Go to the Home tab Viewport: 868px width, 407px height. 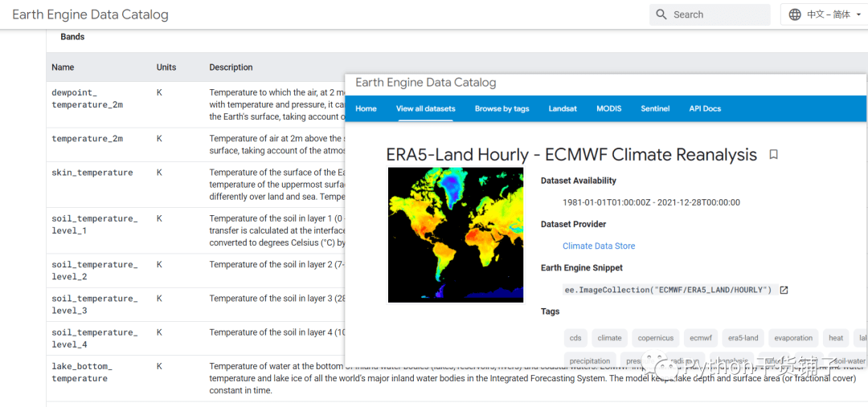[366, 108]
